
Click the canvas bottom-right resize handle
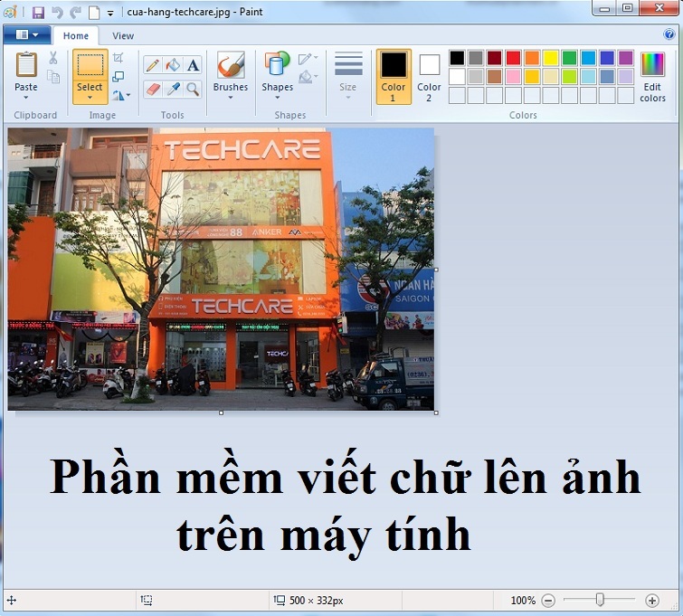point(436,412)
